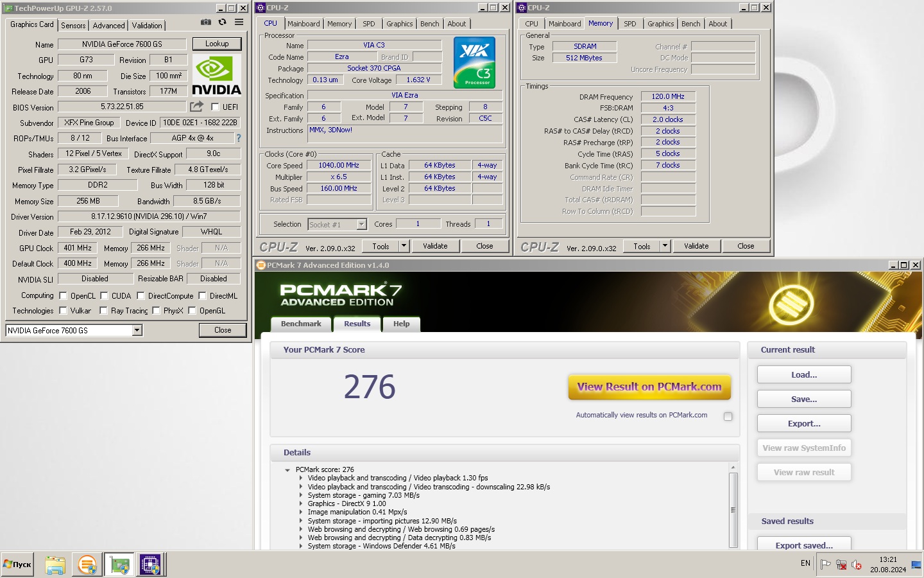
Task: Click Show Desktop icon at taskbar end
Action: (916, 565)
